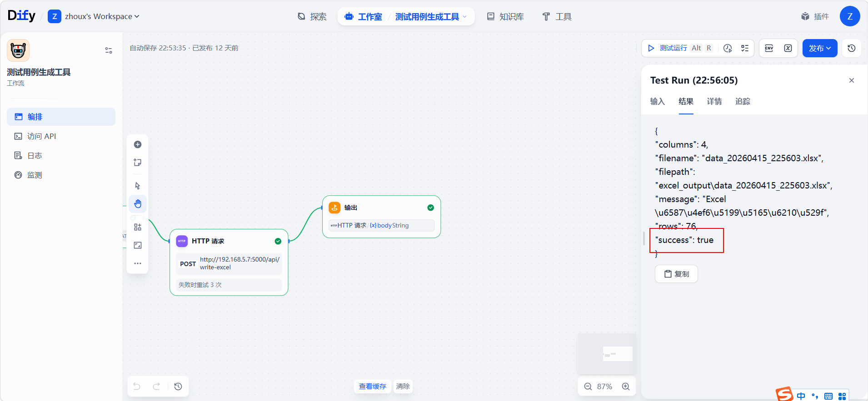Click the 复制 copy button

tap(676, 274)
